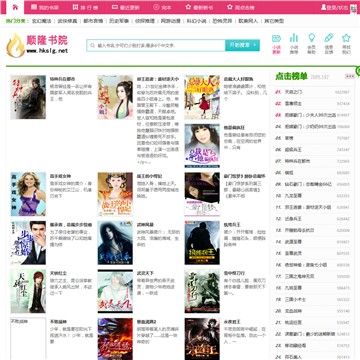Click the star icon in header tools
The image size is (360, 360).
(346, 38)
